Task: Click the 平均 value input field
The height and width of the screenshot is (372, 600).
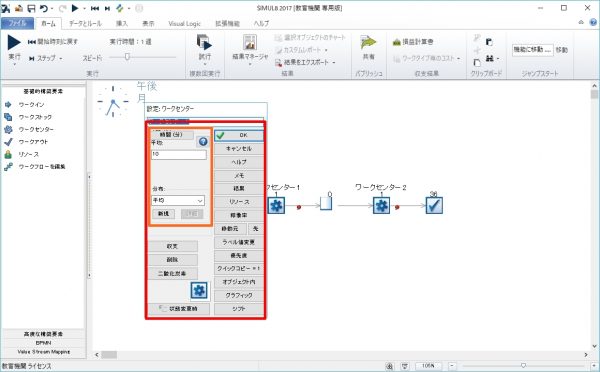Action: 179,154
